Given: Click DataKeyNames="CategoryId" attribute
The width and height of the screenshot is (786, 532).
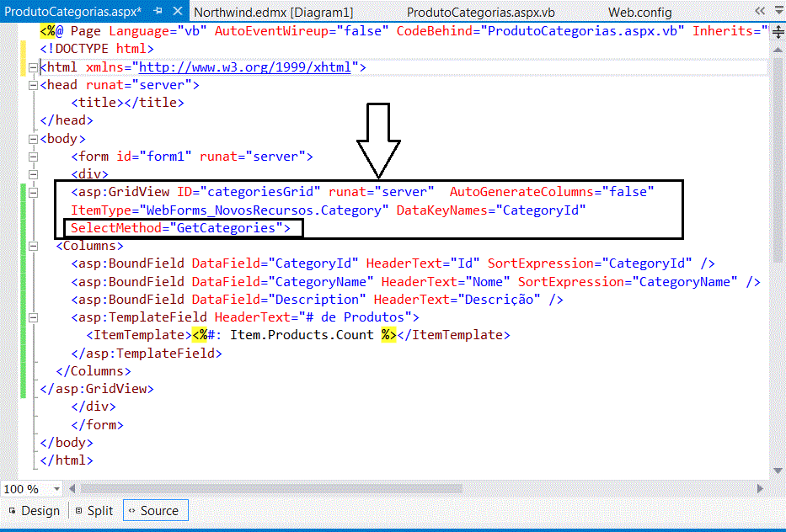Looking at the screenshot, I should click(491, 210).
